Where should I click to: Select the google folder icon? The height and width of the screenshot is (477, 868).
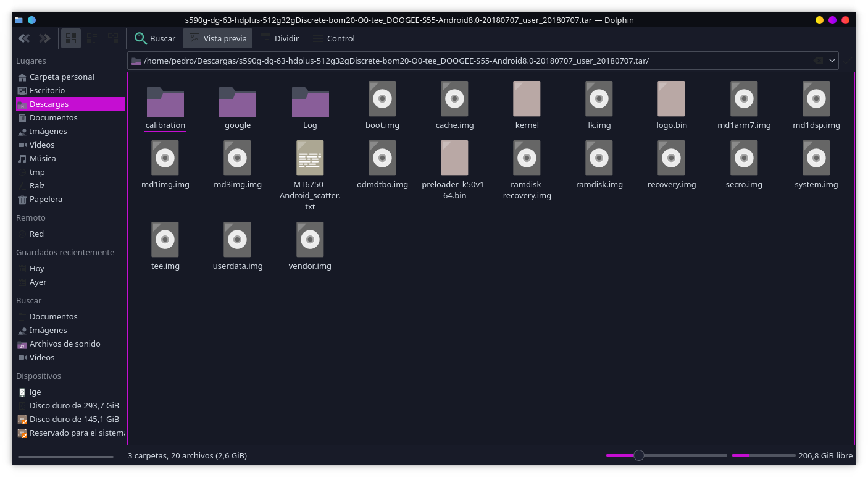coord(238,101)
